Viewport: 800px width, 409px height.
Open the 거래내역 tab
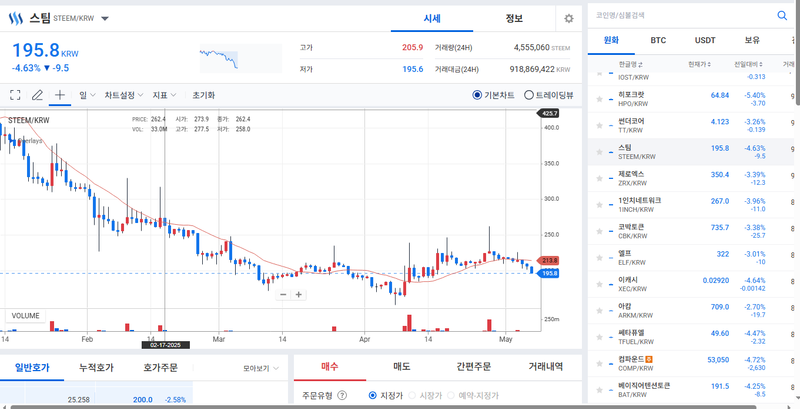coord(545,367)
